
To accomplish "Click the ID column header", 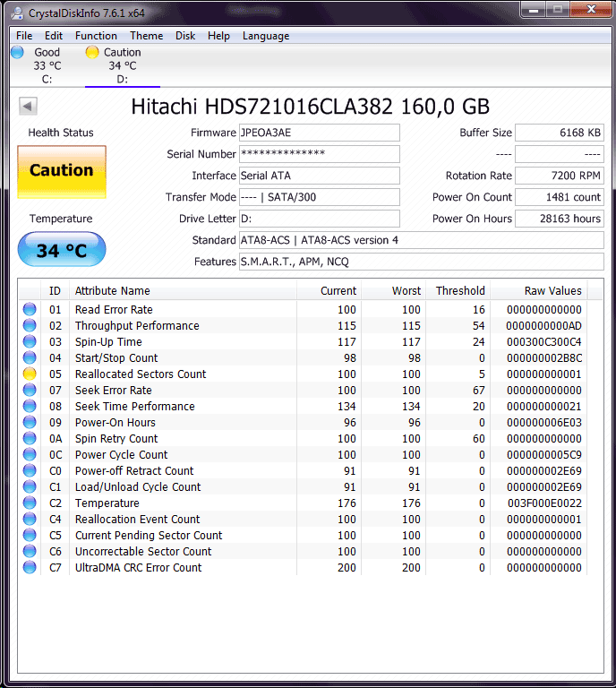I will tap(55, 290).
